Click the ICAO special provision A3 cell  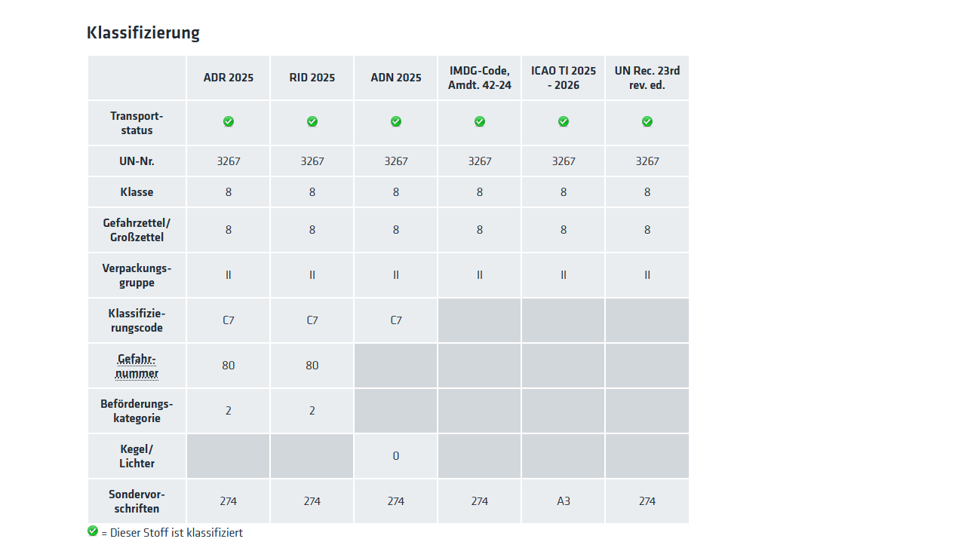pyautogui.click(x=564, y=501)
